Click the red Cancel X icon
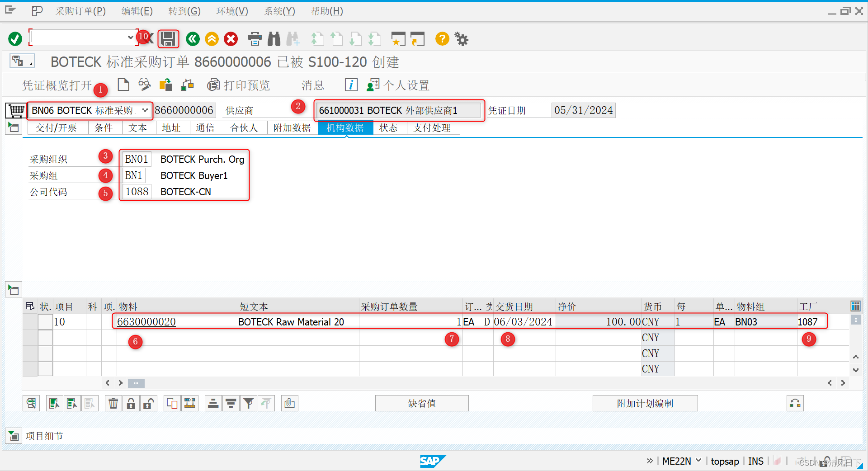The height and width of the screenshot is (471, 868). pyautogui.click(x=231, y=39)
